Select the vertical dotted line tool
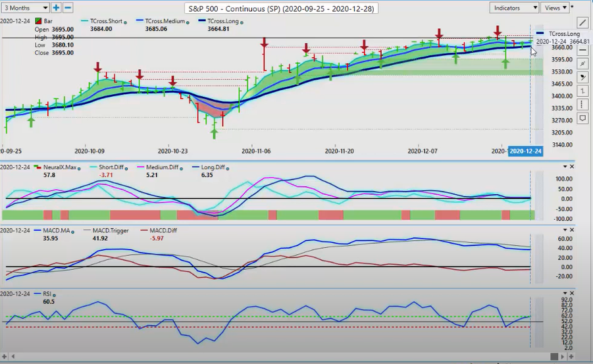The width and height of the screenshot is (593, 364). pos(582,105)
